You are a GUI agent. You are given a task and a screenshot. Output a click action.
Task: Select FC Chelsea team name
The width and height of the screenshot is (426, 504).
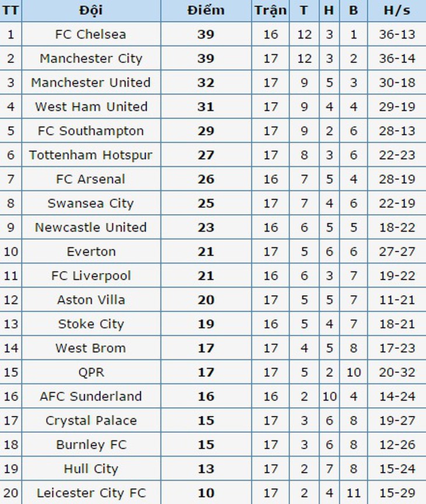point(90,34)
